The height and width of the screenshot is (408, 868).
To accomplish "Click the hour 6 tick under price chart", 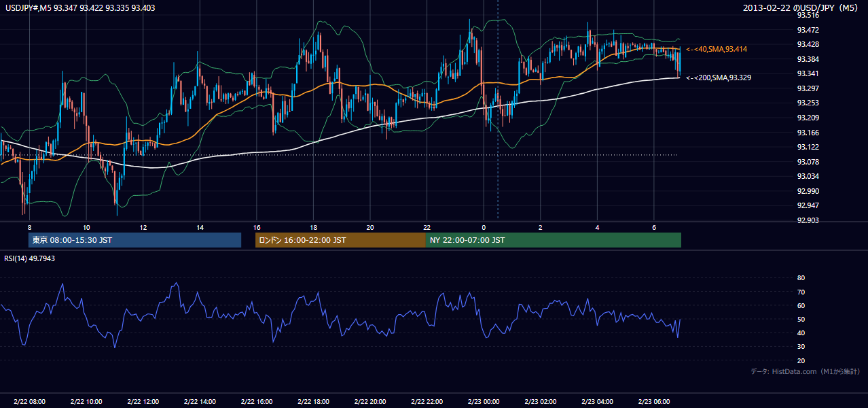I will pos(653,227).
